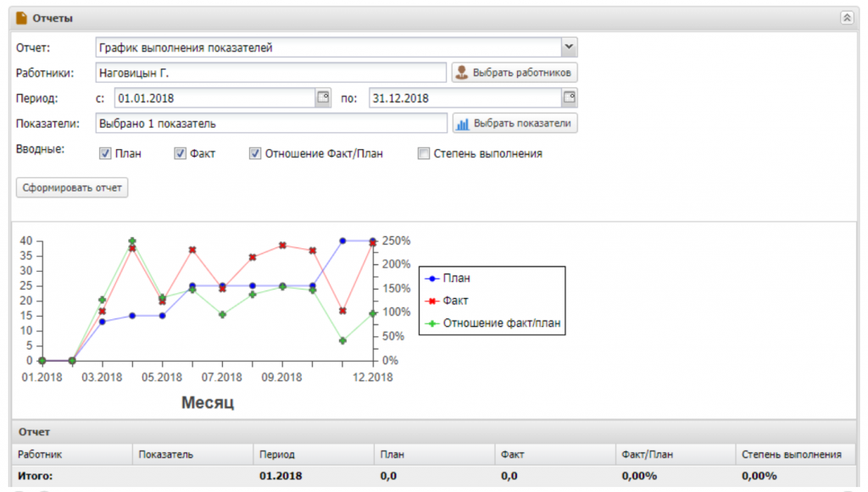
Task: Click the 12.2018 axis label on chart
Action: point(373,378)
